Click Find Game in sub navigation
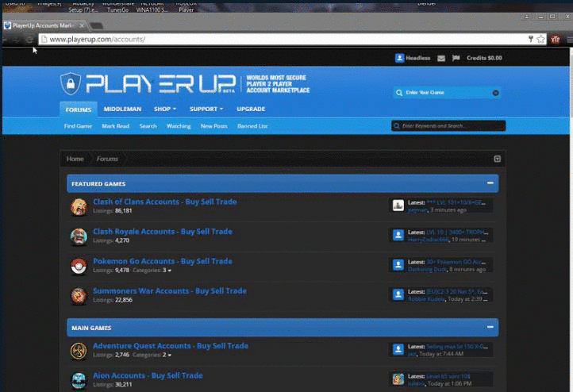The height and width of the screenshot is (392, 573). [78, 126]
